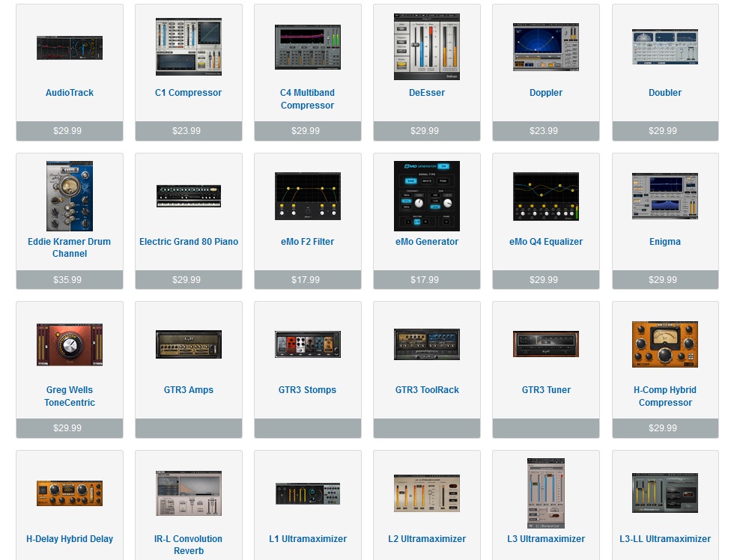Image resolution: width=749 pixels, height=560 pixels.
Task: Select the Doppler $23.99 price bar
Action: tap(546, 131)
